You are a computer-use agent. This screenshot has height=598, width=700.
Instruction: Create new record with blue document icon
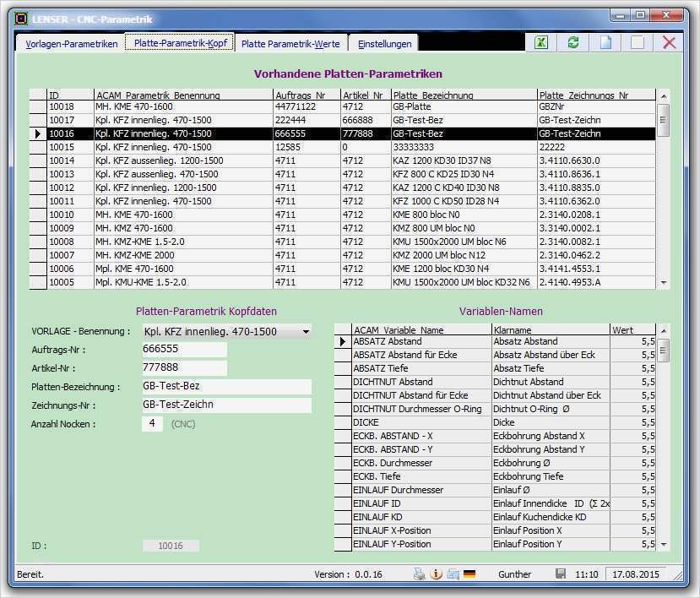605,43
